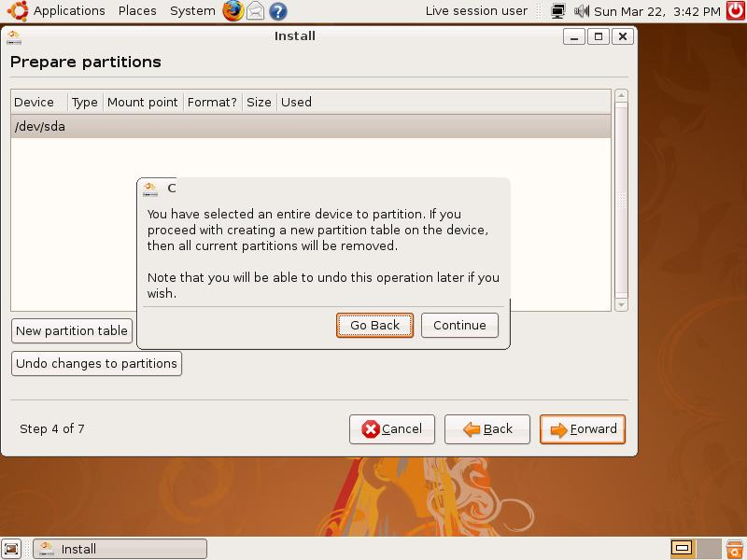Screen dimensions: 747x560
Task: Click the New partition table button
Action: [x=72, y=330]
